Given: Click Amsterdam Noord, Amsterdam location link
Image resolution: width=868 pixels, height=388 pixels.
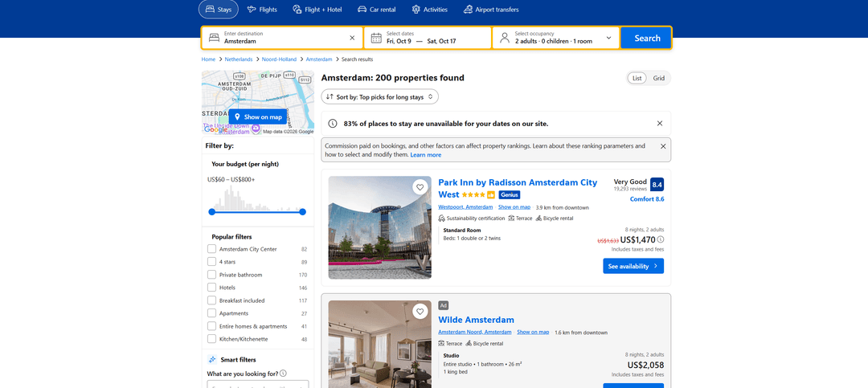Looking at the screenshot, I should click(475, 332).
